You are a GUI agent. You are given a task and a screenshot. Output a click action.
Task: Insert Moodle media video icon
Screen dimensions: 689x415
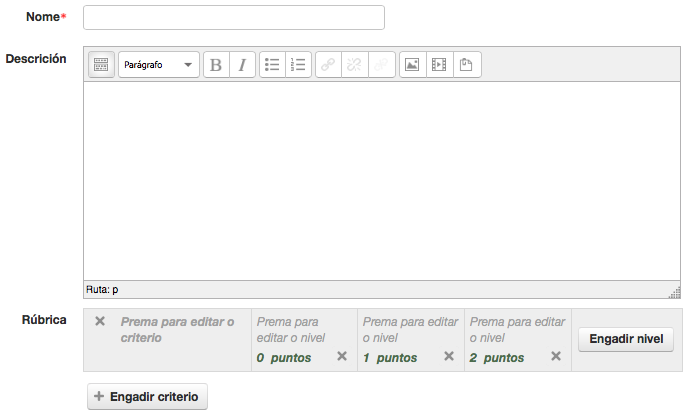(439, 65)
